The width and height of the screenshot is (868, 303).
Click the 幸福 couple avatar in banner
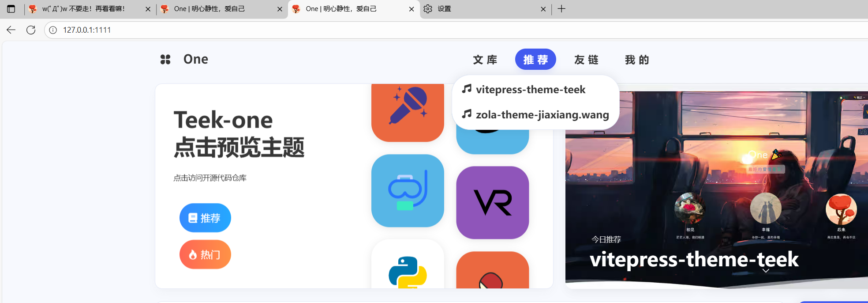766,208
